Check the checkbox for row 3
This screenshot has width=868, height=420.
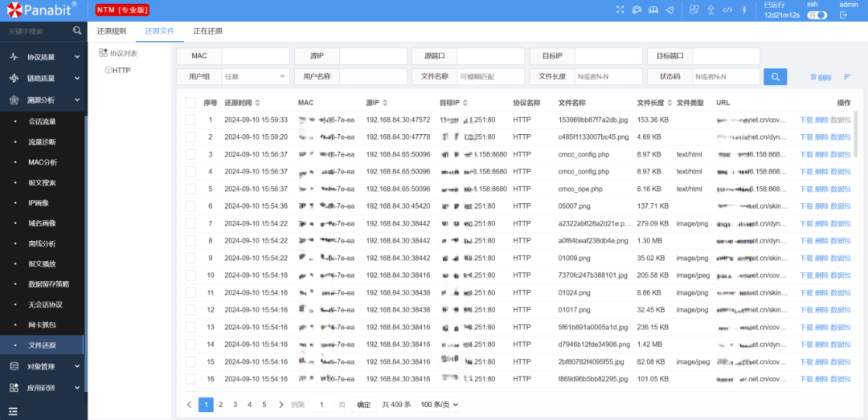tap(190, 154)
